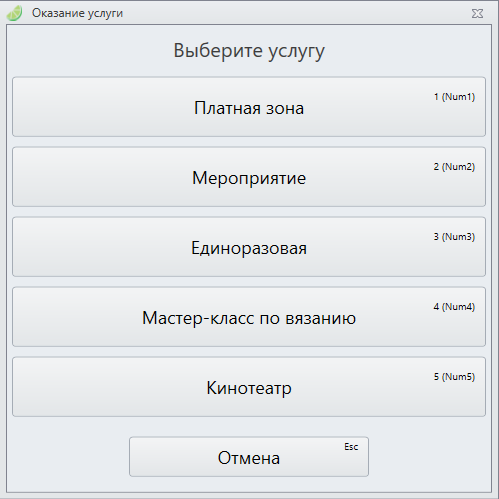
Task: Click empty title bar area beside window title
Action: tap(293, 13)
